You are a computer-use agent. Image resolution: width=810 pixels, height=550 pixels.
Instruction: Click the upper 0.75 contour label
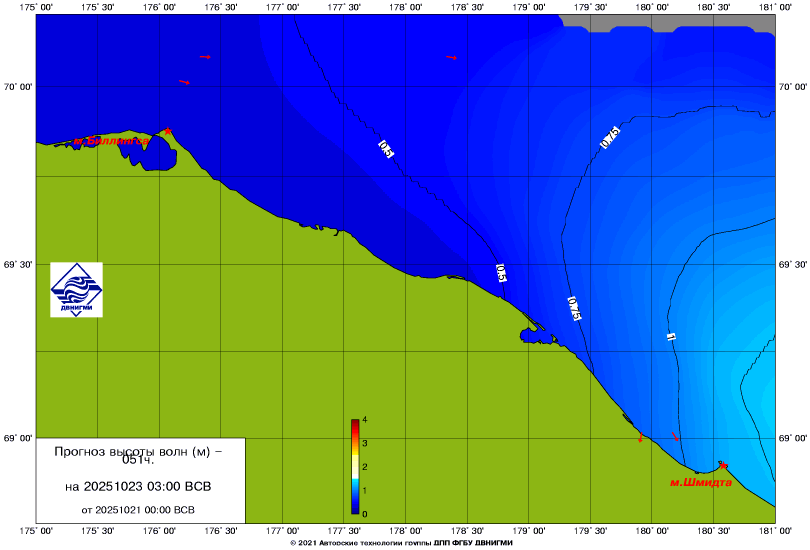click(x=610, y=138)
